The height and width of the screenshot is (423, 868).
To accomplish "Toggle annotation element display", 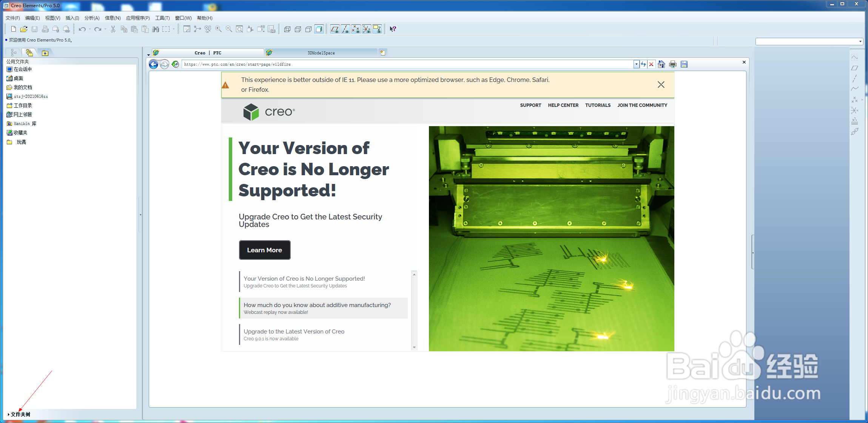I will (x=377, y=29).
